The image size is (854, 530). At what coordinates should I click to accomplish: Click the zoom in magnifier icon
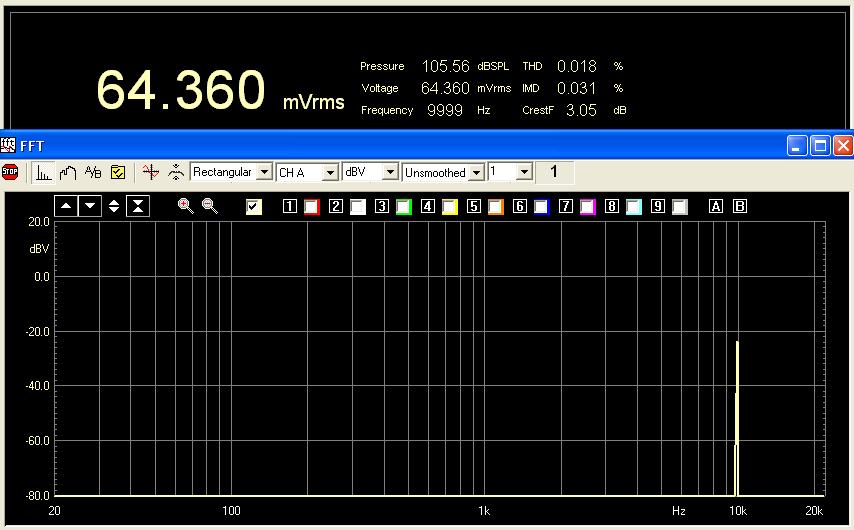point(185,206)
